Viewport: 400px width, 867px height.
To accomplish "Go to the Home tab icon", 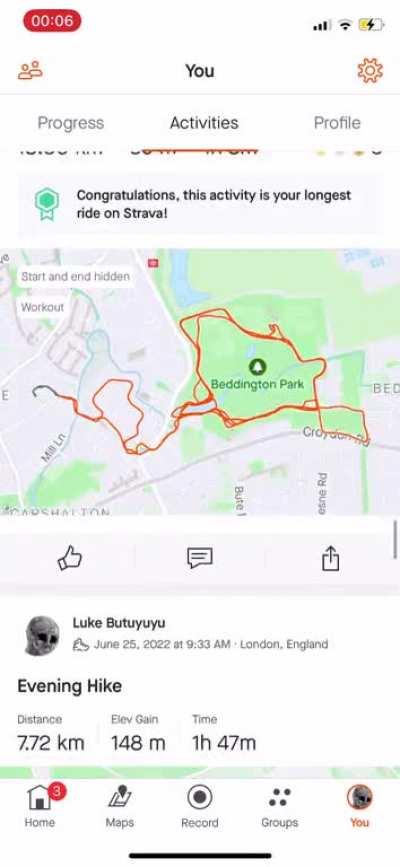I will tap(39, 798).
